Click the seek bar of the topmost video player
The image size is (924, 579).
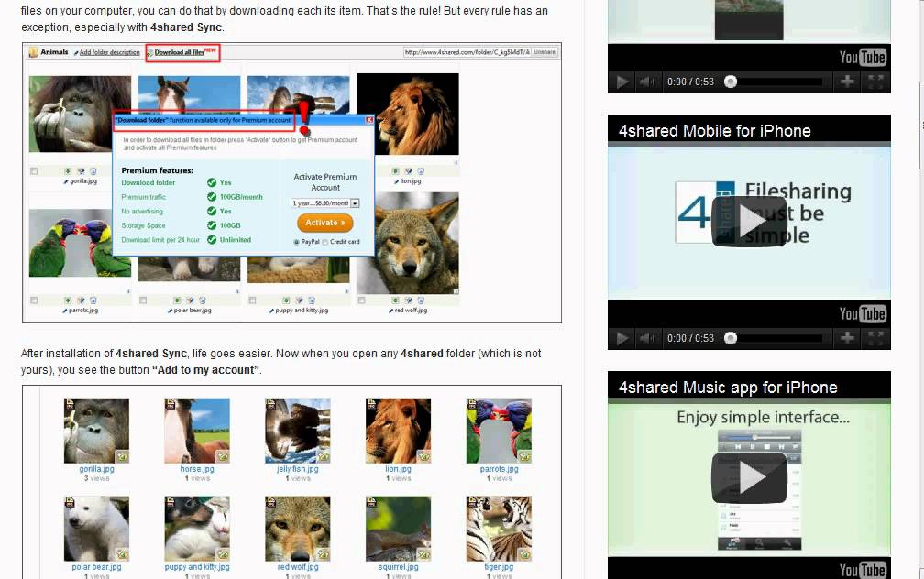point(773,82)
